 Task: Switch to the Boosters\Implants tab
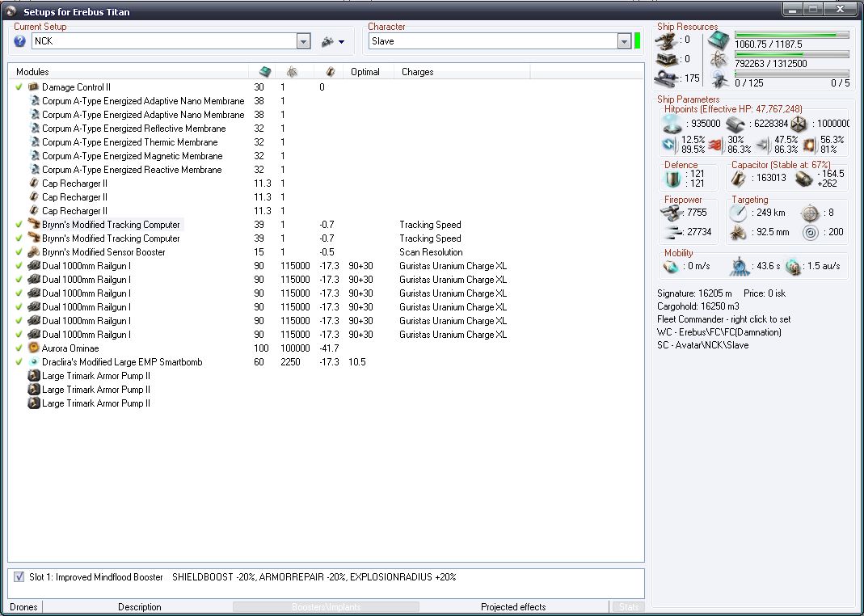[x=327, y=606]
